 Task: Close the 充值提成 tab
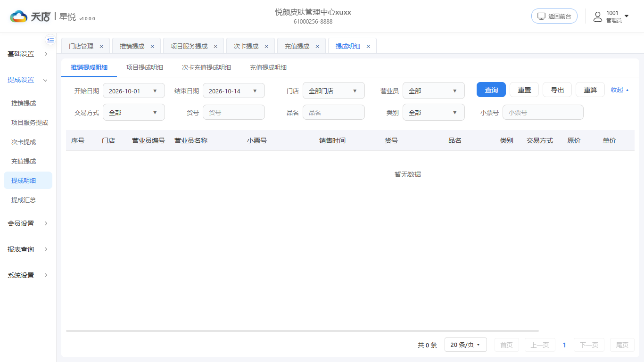click(317, 46)
